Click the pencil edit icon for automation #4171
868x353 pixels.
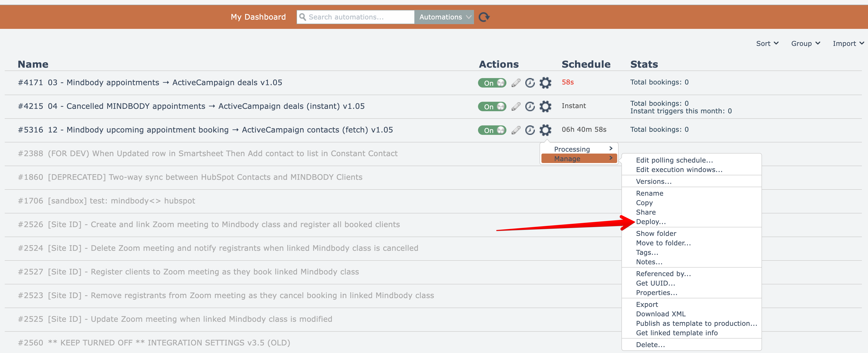point(516,83)
